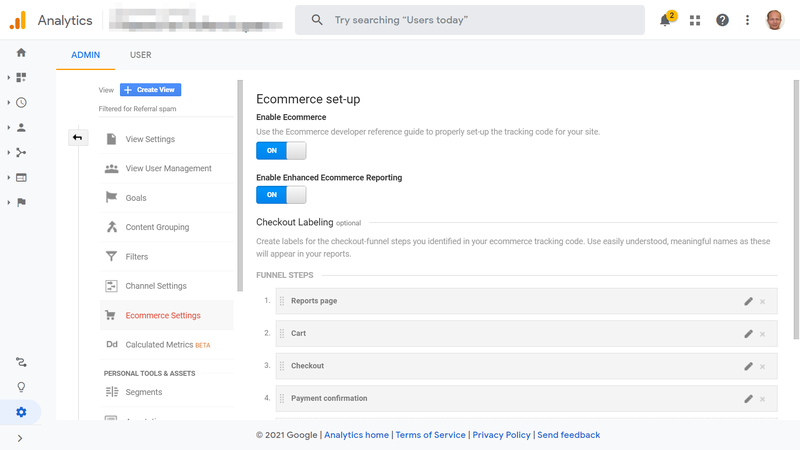Screen dimensions: 800x450
Task: Click the main page vertical scrollbar
Action: [796, 210]
